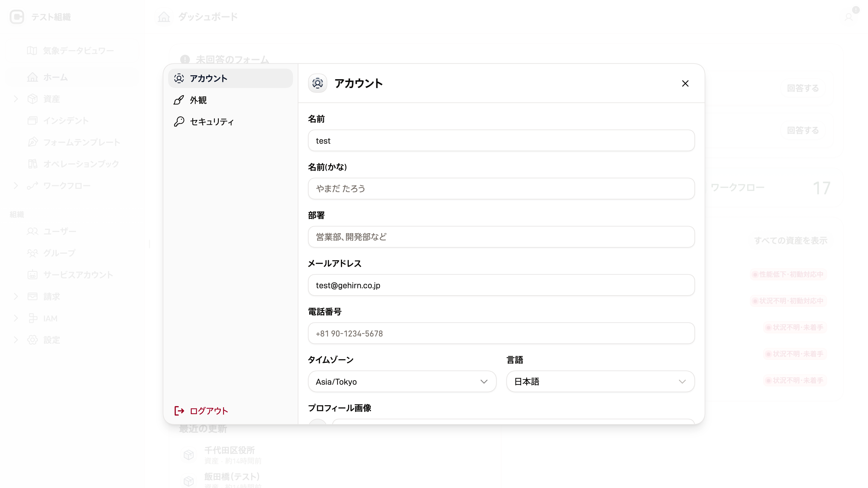Focus the 名前 input field containing test
This screenshot has width=868, height=488.
point(501,140)
